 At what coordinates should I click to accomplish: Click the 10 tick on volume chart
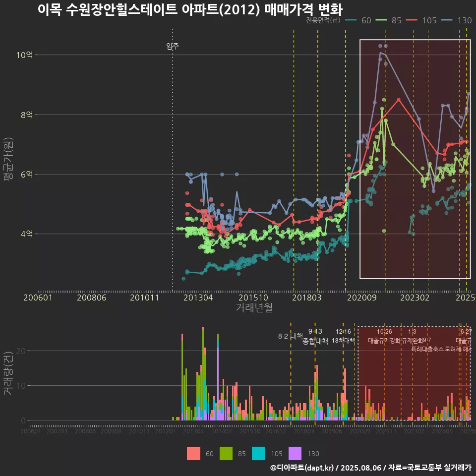21,386
